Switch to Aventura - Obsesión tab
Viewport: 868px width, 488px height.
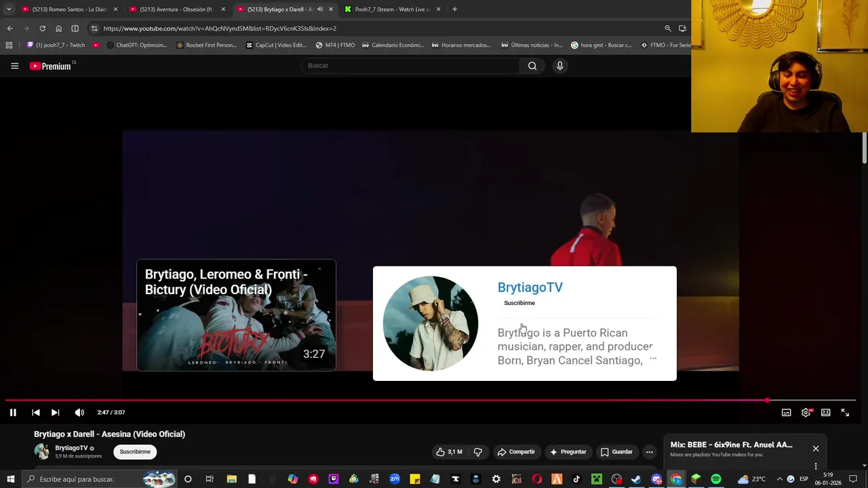(176, 9)
